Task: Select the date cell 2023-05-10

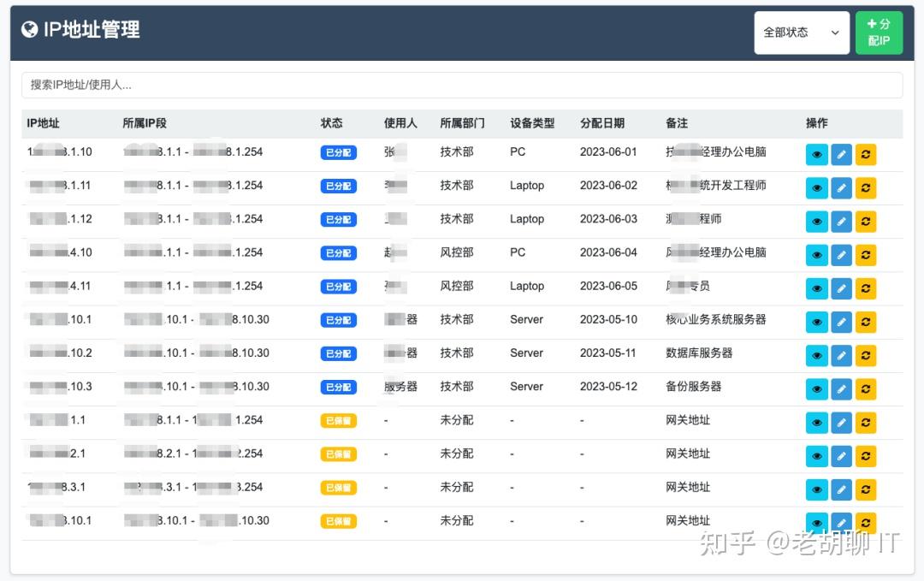Action: (x=609, y=319)
